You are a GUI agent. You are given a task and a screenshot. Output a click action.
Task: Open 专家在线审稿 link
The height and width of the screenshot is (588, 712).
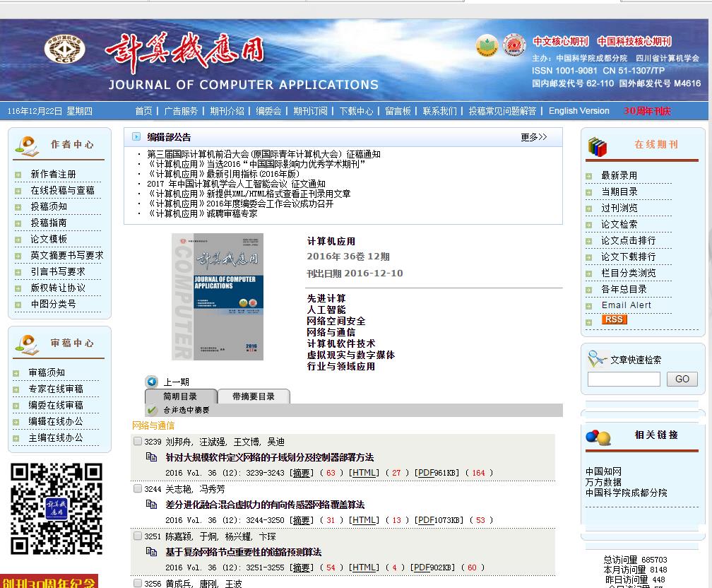(56, 389)
